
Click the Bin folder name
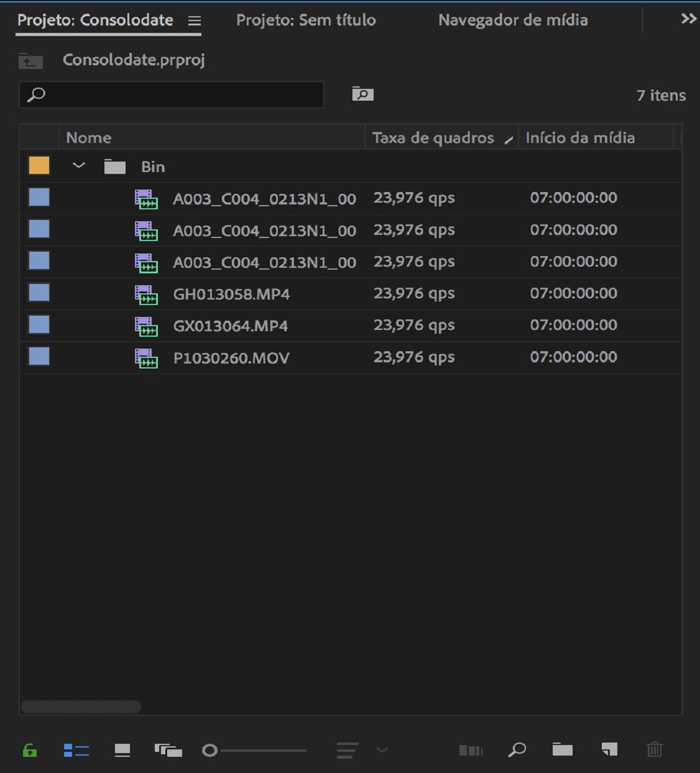[153, 167]
